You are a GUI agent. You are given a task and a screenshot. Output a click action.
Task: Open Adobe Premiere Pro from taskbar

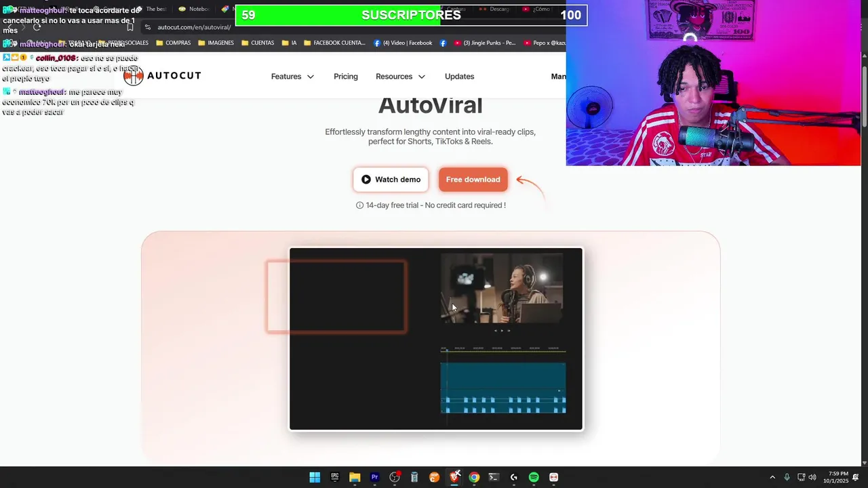coord(374,477)
